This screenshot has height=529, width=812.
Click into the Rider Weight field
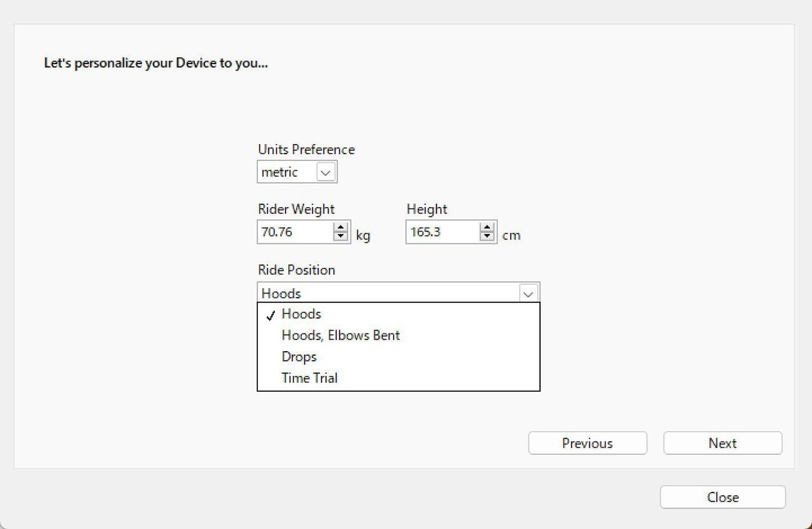(294, 233)
